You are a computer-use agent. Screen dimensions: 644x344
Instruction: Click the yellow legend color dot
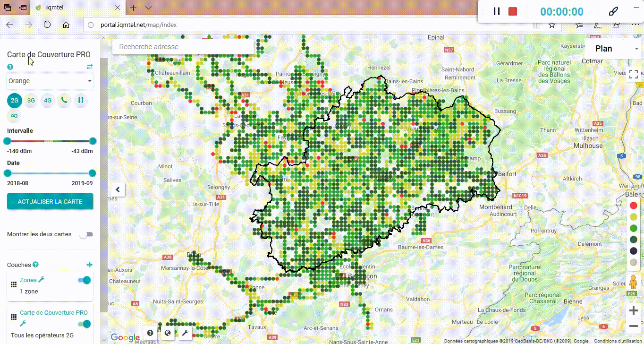point(634,217)
